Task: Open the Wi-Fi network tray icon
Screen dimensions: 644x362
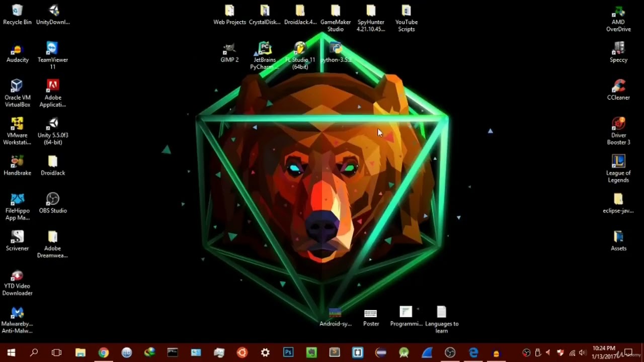Action: pos(572,352)
